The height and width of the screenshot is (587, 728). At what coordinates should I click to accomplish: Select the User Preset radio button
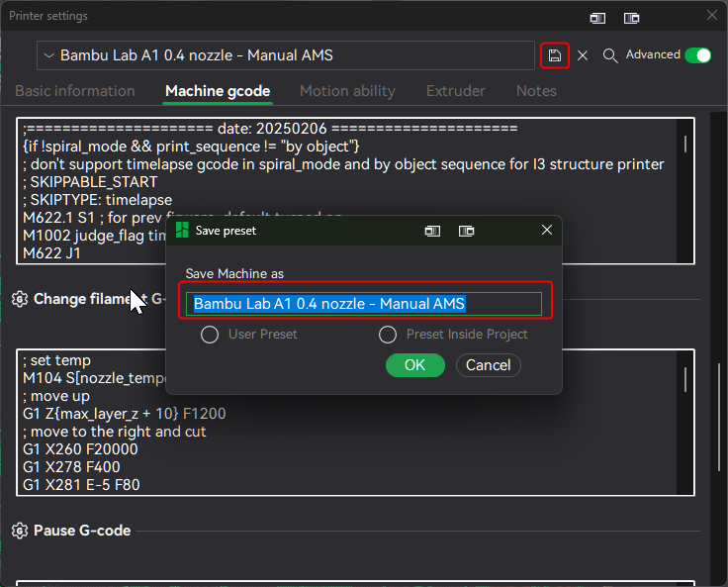210,335
